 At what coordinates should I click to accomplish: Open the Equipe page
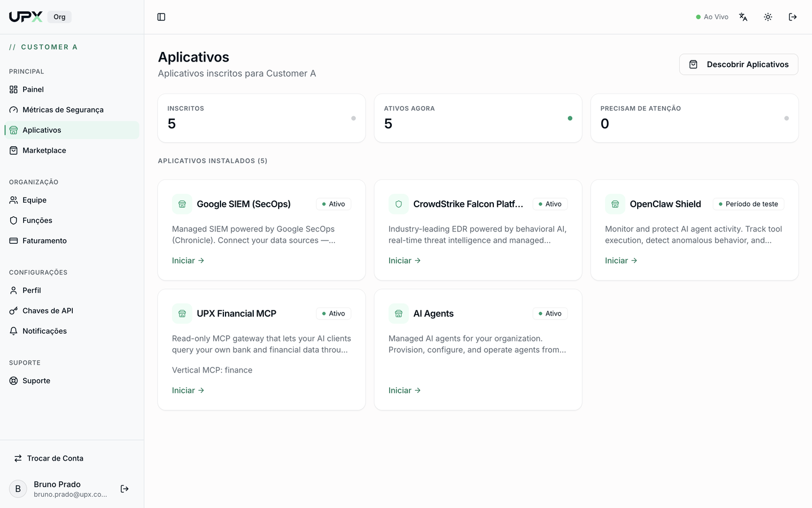pos(72,200)
